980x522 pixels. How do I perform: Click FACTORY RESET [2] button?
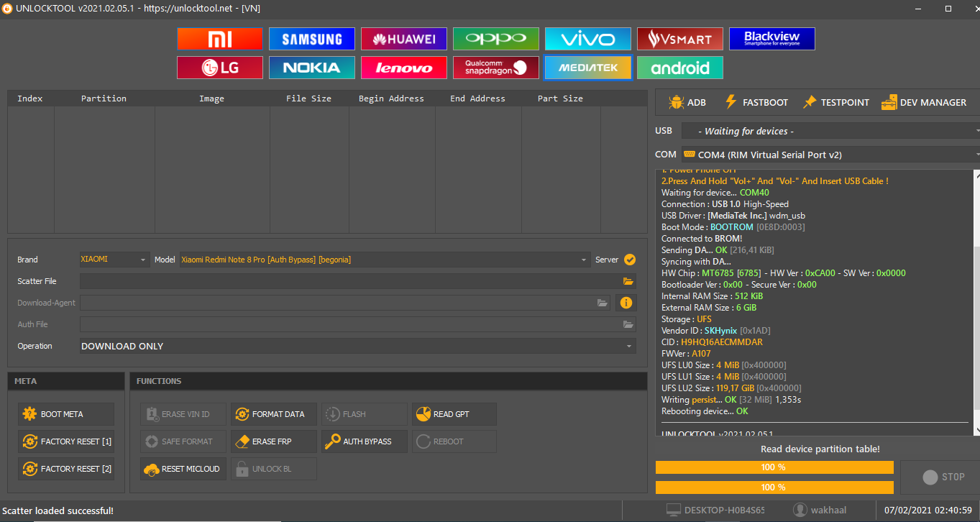[66, 469]
